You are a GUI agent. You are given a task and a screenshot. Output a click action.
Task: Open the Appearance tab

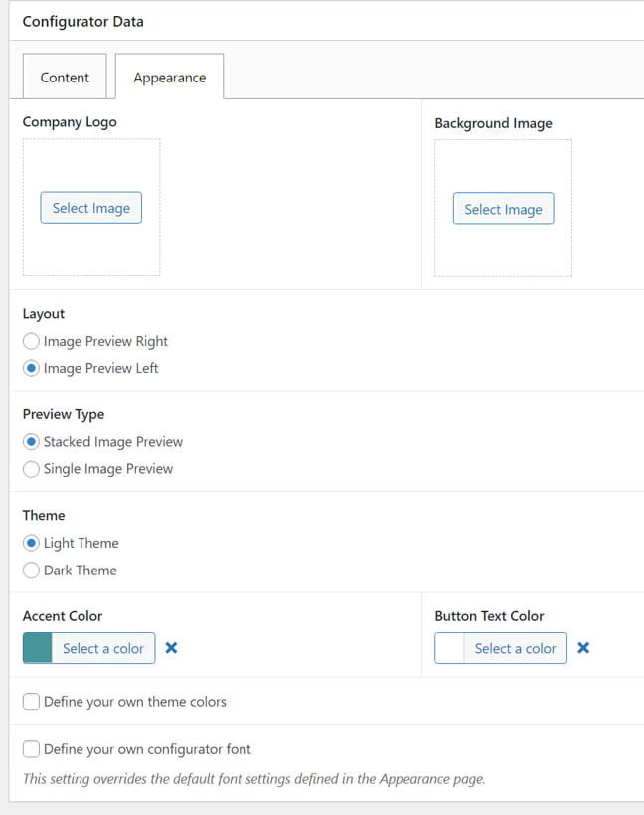[x=170, y=78]
